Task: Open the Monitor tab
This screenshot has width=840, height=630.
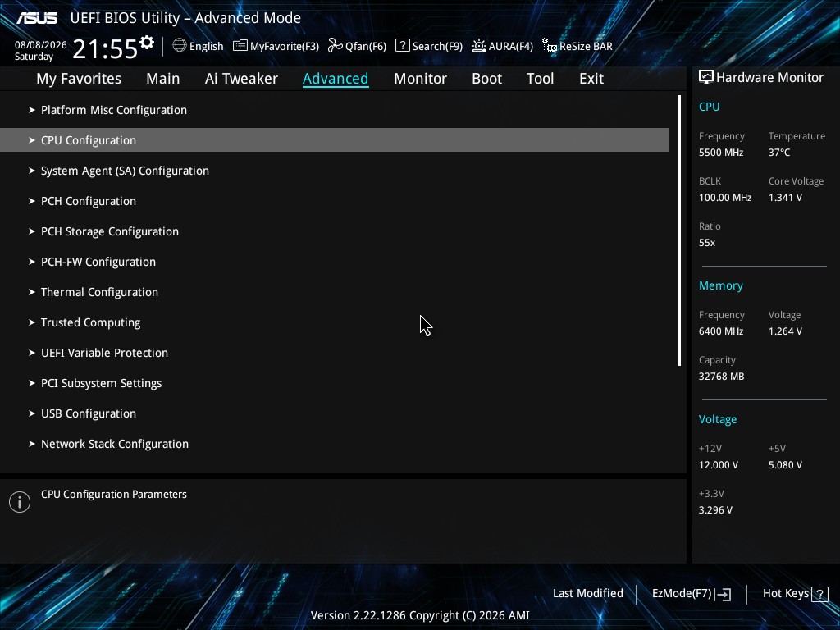Action: click(420, 79)
